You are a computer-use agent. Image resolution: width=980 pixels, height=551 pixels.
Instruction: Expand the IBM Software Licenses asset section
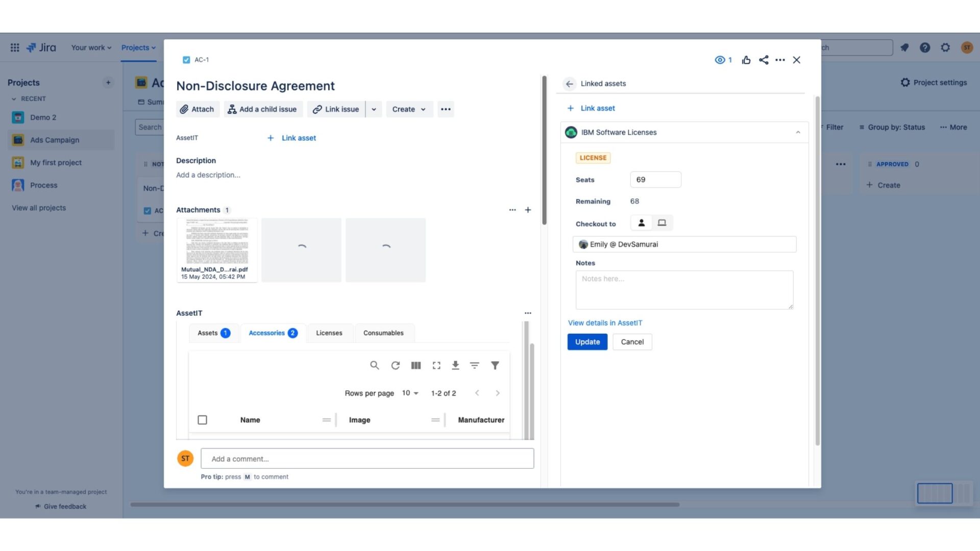[798, 132]
